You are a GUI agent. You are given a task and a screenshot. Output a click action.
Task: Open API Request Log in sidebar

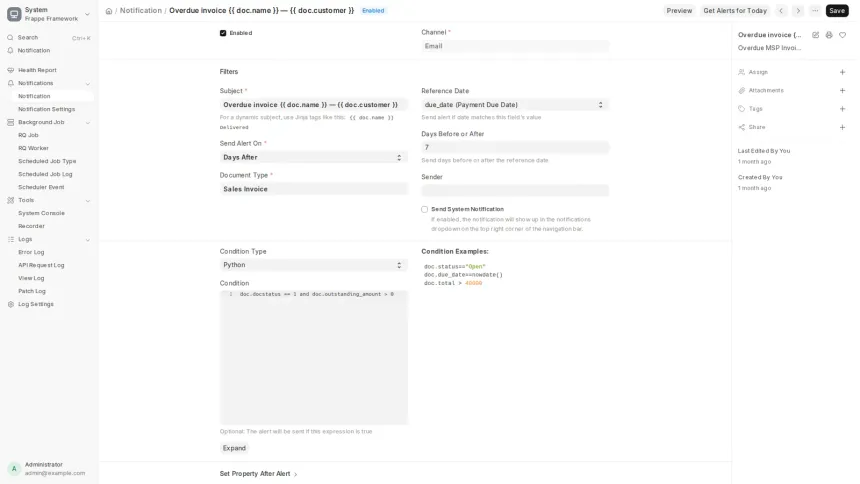point(41,265)
